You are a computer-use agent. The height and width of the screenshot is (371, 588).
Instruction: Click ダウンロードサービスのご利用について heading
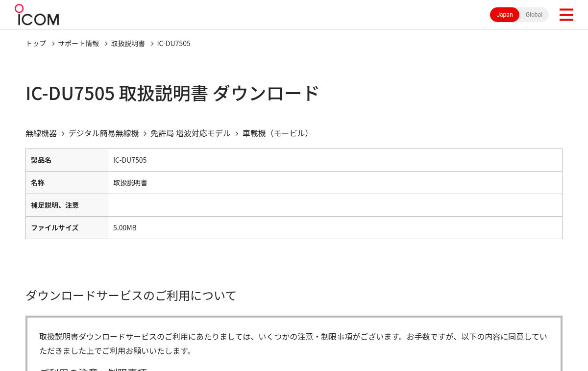point(131,296)
